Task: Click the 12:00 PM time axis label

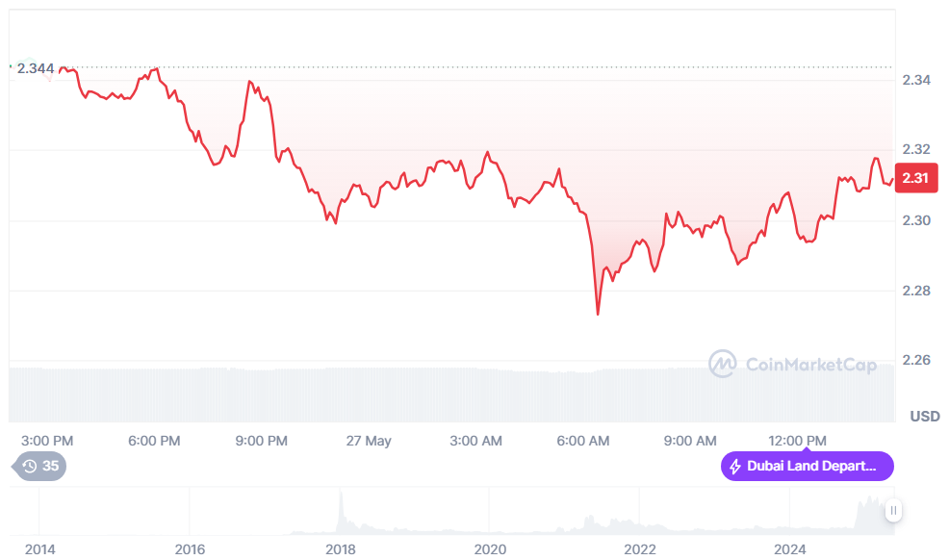Action: (798, 441)
